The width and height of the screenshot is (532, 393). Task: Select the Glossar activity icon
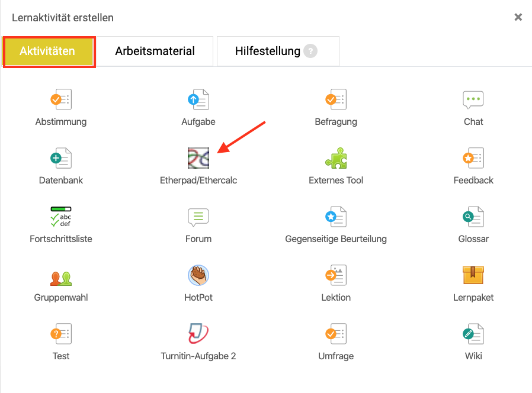coord(473,217)
